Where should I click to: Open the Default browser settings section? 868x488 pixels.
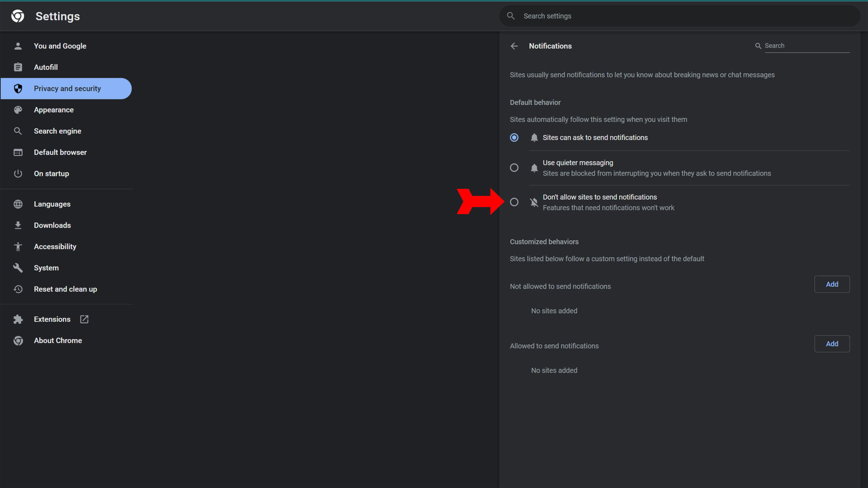click(60, 152)
